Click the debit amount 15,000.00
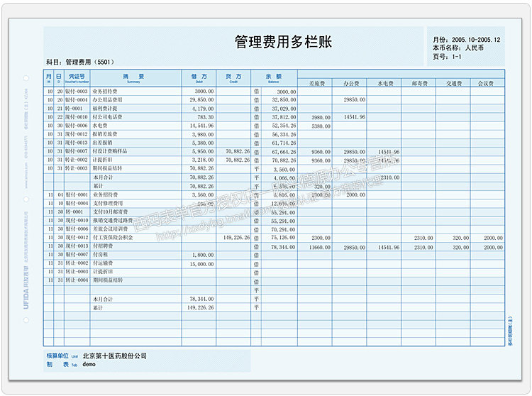This screenshot has width=532, height=396. coord(202,264)
